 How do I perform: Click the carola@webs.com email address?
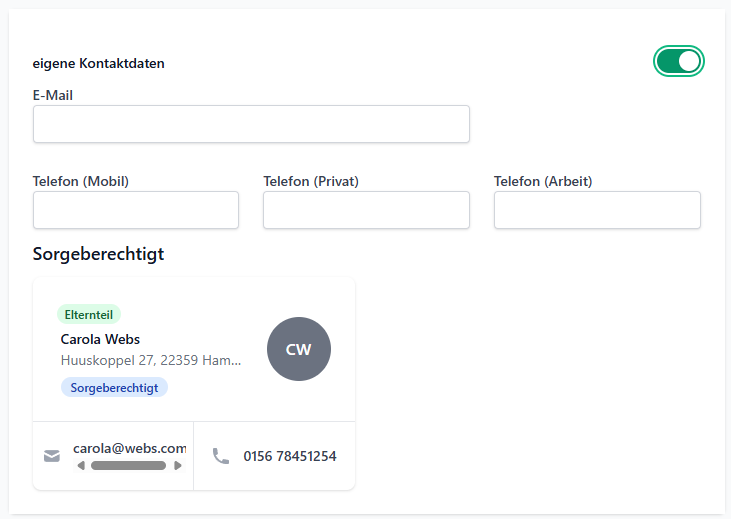(x=129, y=448)
